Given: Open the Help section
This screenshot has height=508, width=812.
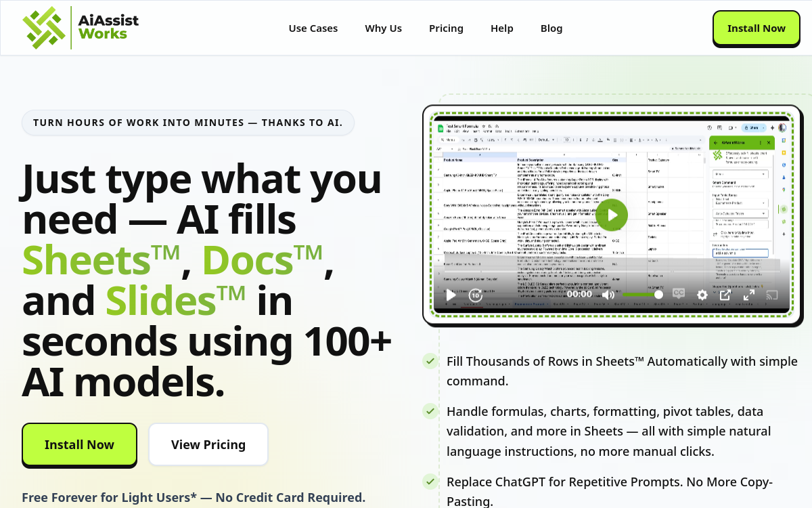Looking at the screenshot, I should pyautogui.click(x=502, y=28).
